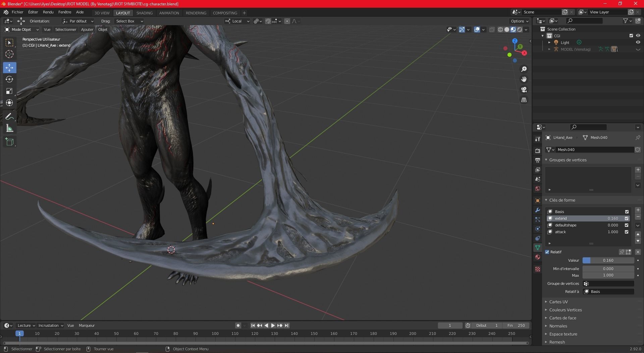Select the Annotate pencil tool
This screenshot has height=353, width=644.
[9, 116]
